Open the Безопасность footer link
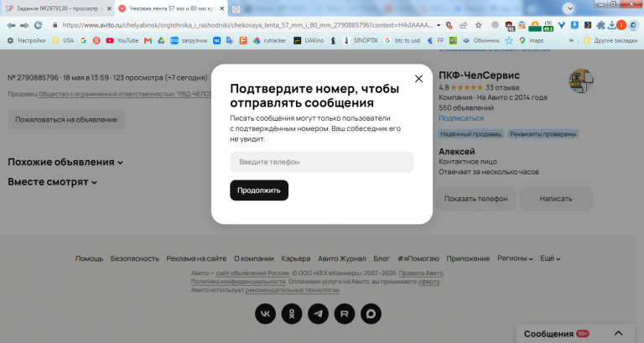 tap(135, 258)
